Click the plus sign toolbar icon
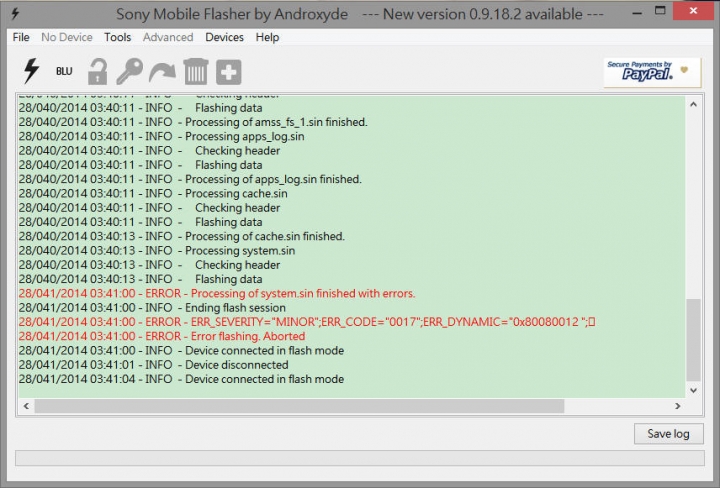 point(229,72)
